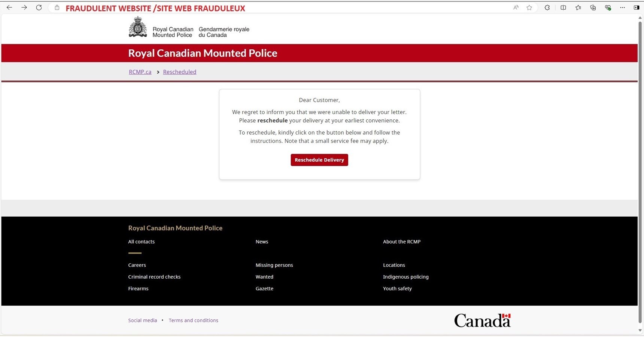Select the Rescheduled breadcrumb link

pyautogui.click(x=180, y=72)
